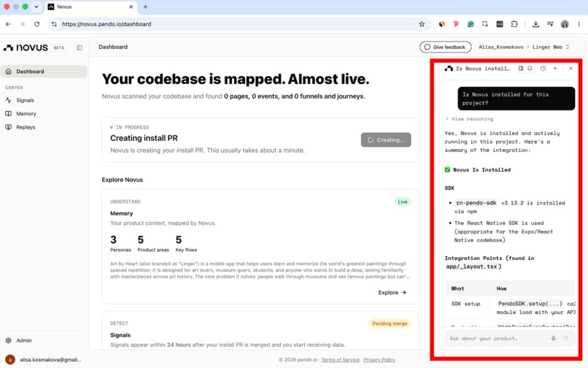Viewport: 588px width, 368px height.
Task: Open Privacy Policy link in footer
Action: 379,360
